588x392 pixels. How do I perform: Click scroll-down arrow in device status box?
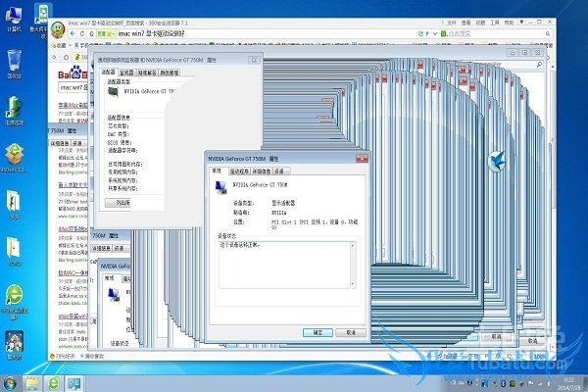(x=352, y=284)
